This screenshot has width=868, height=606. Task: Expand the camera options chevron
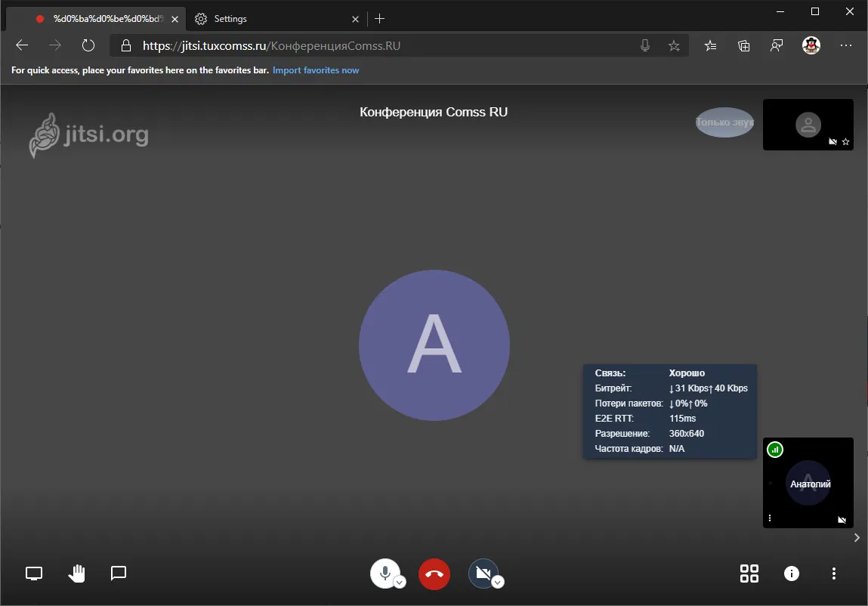[x=498, y=582]
